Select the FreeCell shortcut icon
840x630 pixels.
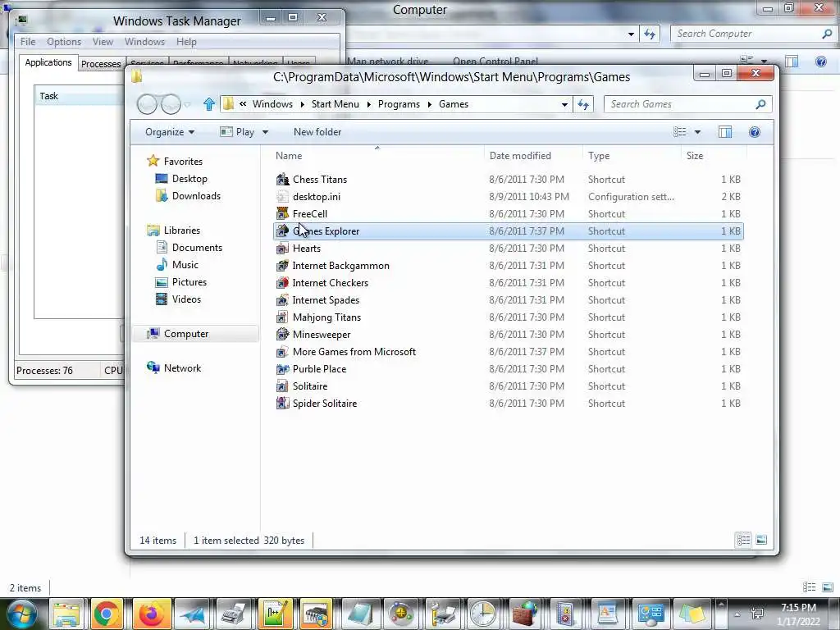pos(282,214)
